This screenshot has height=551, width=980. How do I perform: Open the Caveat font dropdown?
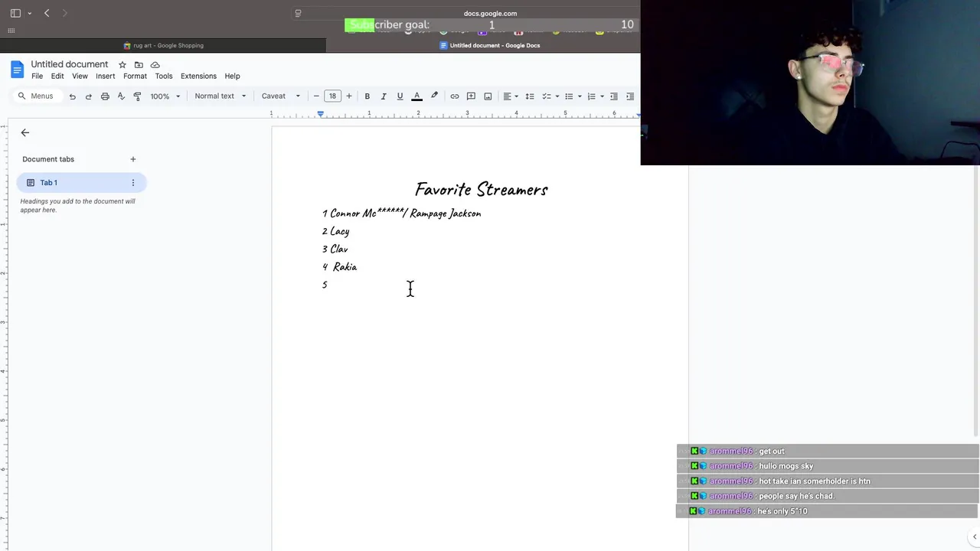tap(281, 96)
